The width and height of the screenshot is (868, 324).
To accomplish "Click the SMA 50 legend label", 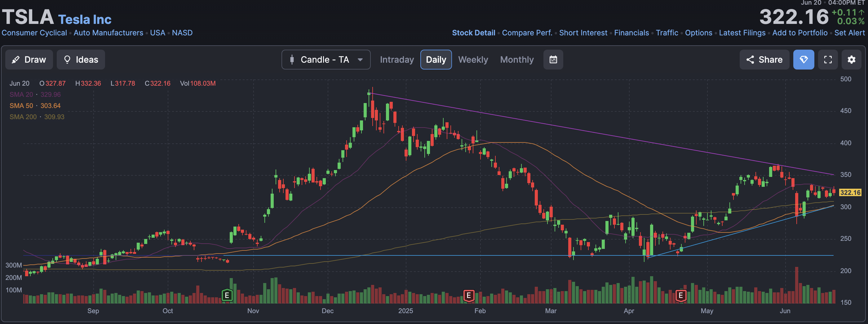I will click(x=21, y=106).
